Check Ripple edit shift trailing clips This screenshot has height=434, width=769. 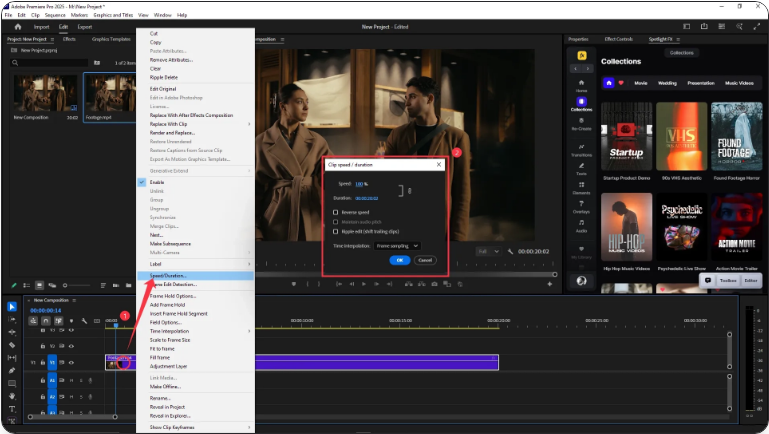335,230
